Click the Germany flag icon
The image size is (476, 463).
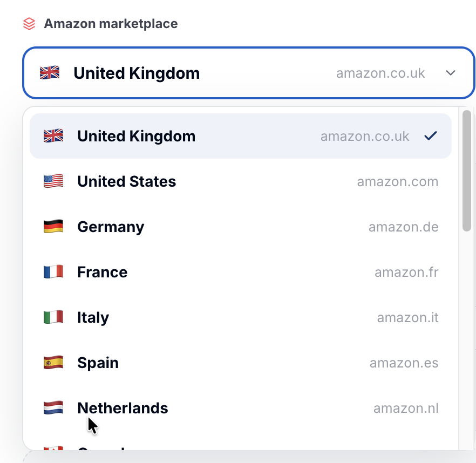pyautogui.click(x=53, y=227)
